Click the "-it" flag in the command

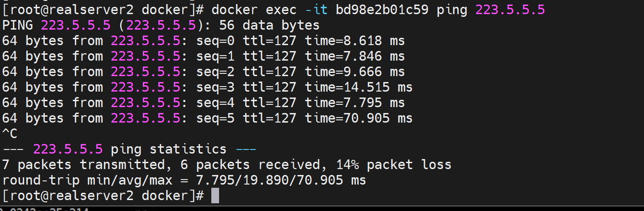click(x=316, y=10)
